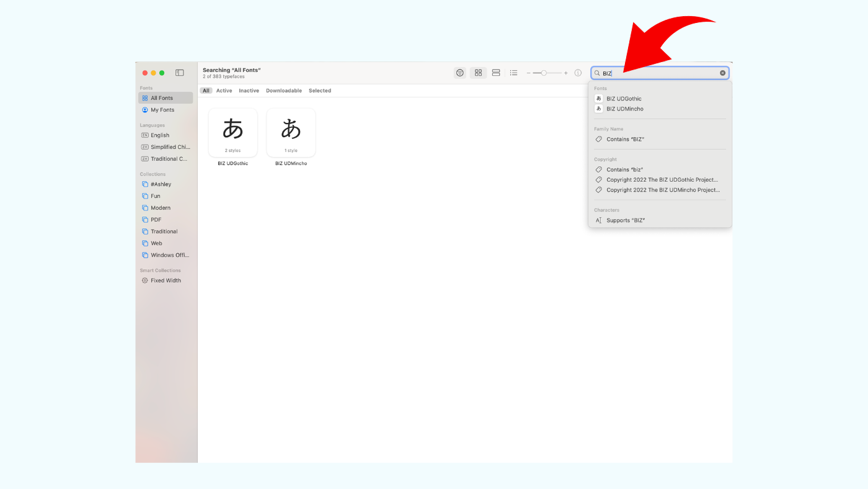Open BIZ UDMincho font thumbnail
The height and width of the screenshot is (489, 868).
pyautogui.click(x=291, y=133)
